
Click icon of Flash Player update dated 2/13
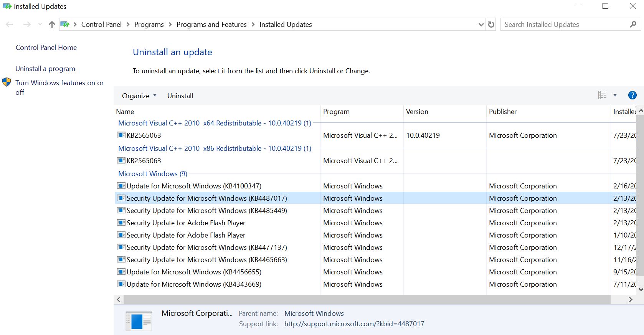coord(121,223)
